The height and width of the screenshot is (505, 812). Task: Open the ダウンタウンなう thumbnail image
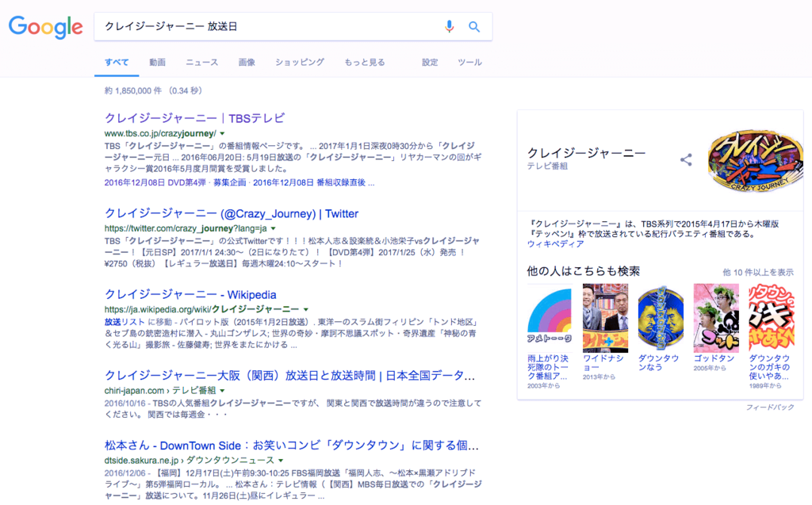tap(661, 317)
